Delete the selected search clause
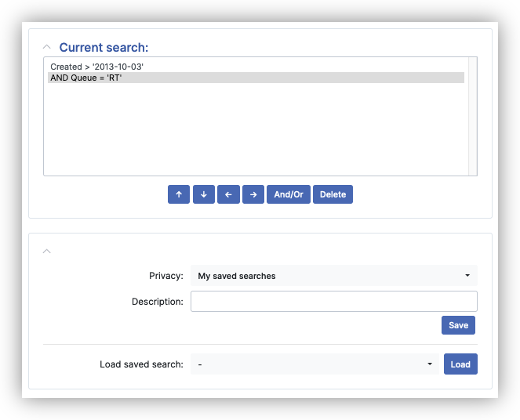Screen dimensions: 520x420 pos(333,194)
